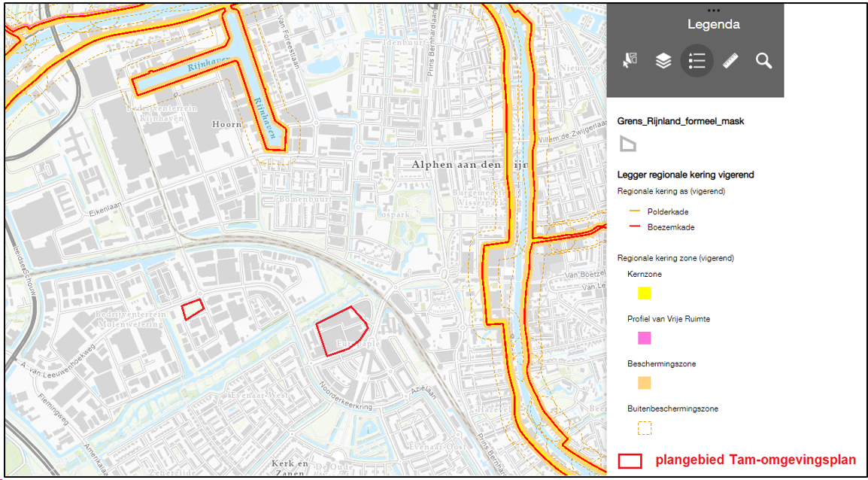Open the measure tool ruler icon
868x480 pixels.
(729, 60)
